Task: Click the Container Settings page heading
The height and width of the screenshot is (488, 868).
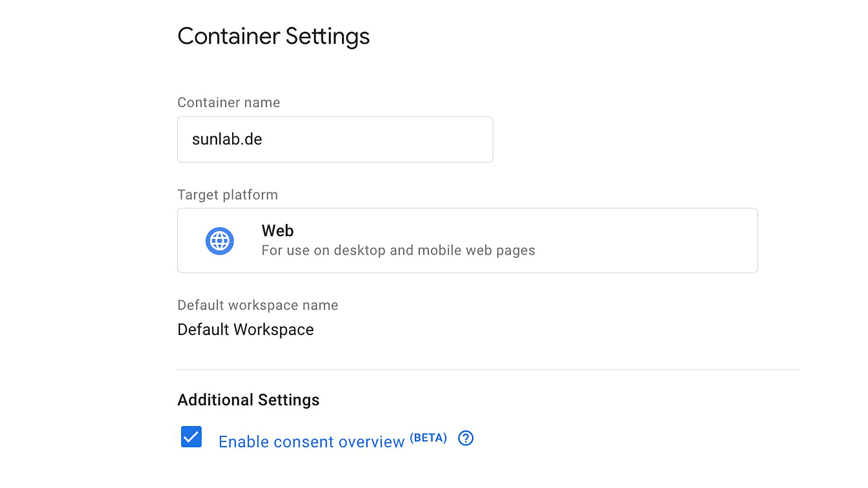Action: coord(273,36)
